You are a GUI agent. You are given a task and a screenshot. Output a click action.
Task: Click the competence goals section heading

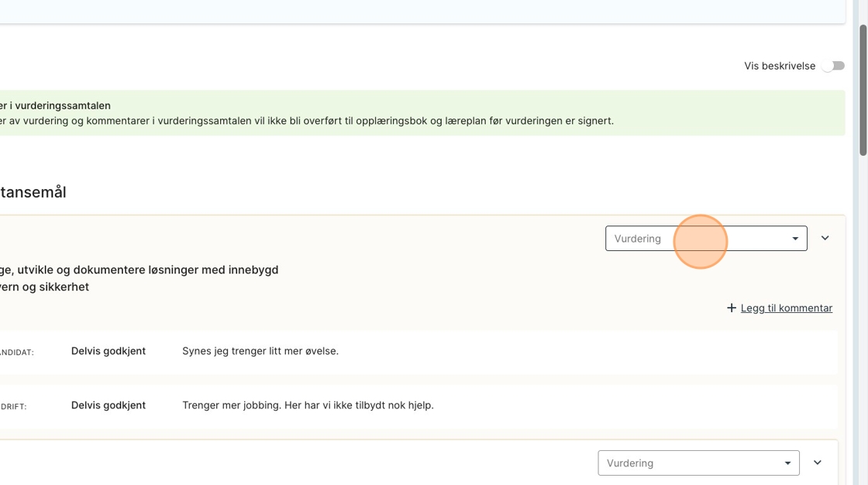[33, 192]
